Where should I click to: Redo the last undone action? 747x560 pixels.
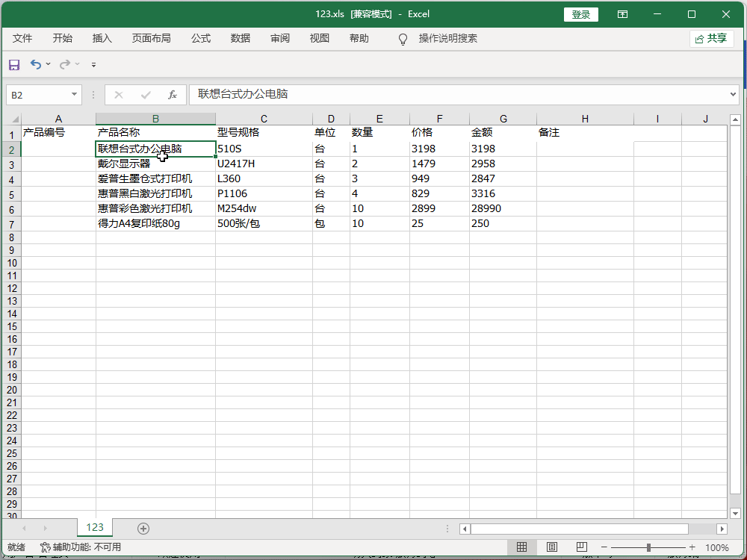(x=65, y=64)
